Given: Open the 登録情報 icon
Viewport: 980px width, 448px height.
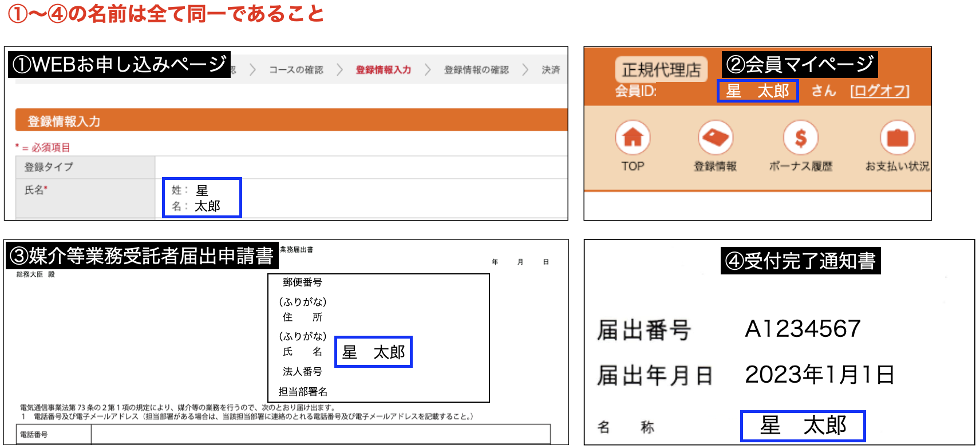Looking at the screenshot, I should (x=716, y=137).
